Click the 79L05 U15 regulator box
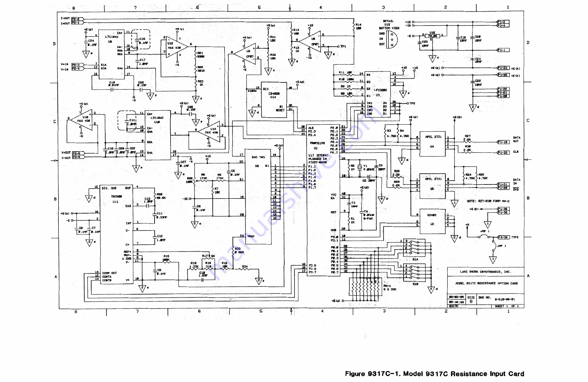The width and height of the screenshot is (588, 382). point(433,36)
